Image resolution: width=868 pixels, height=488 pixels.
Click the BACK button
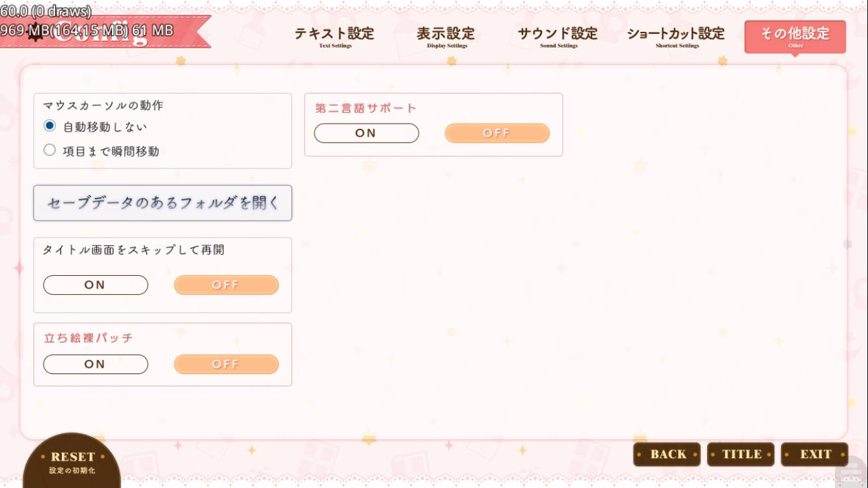(x=667, y=454)
